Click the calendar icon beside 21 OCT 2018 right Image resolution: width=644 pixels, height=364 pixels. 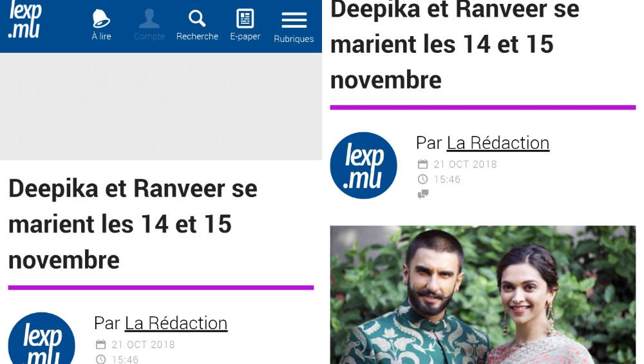tap(422, 164)
